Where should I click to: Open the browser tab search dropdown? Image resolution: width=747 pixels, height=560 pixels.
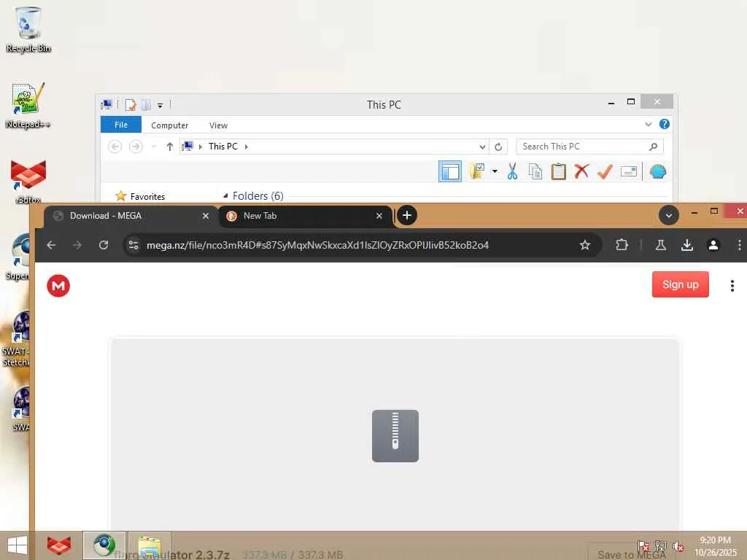point(669,215)
